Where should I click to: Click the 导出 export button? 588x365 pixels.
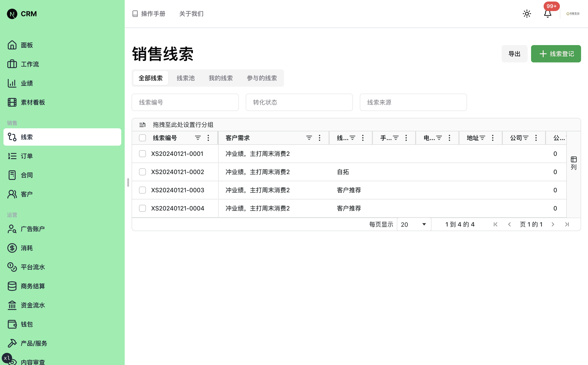514,54
